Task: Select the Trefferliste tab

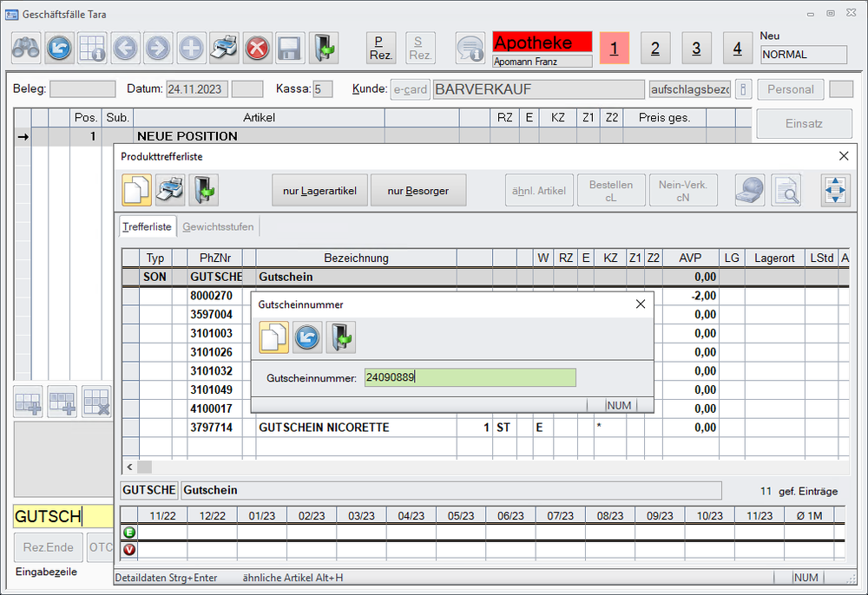Action: pyautogui.click(x=147, y=226)
